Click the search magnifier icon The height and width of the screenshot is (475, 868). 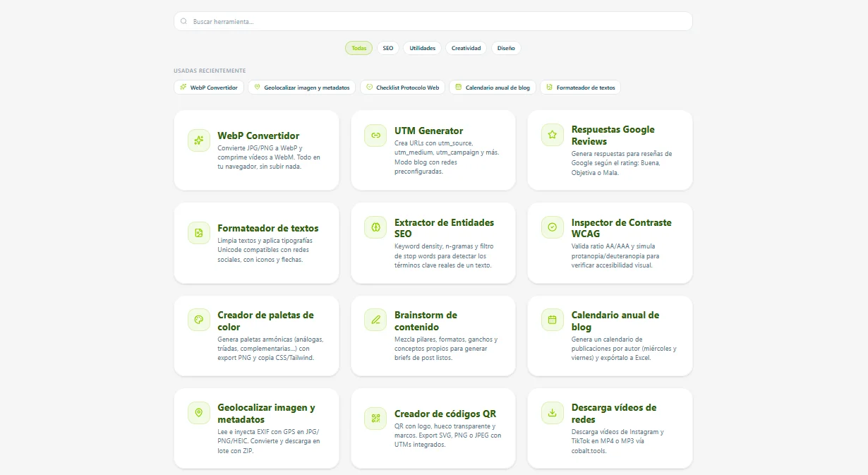[183, 21]
